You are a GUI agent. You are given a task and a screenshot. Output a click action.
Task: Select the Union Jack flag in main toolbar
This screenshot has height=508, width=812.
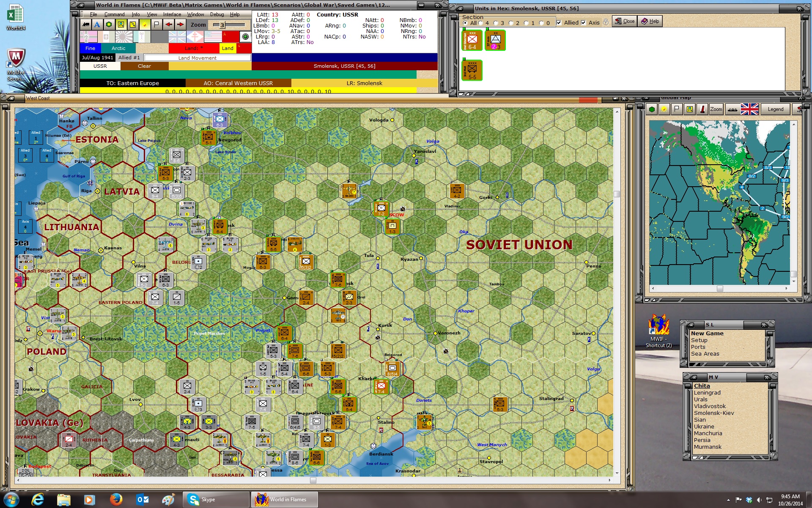point(178,37)
